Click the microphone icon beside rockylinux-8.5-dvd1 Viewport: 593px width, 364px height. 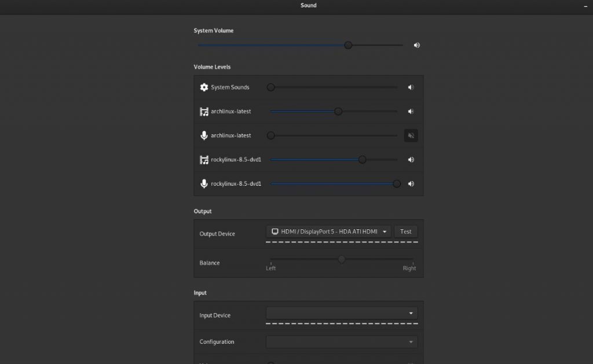tap(204, 183)
